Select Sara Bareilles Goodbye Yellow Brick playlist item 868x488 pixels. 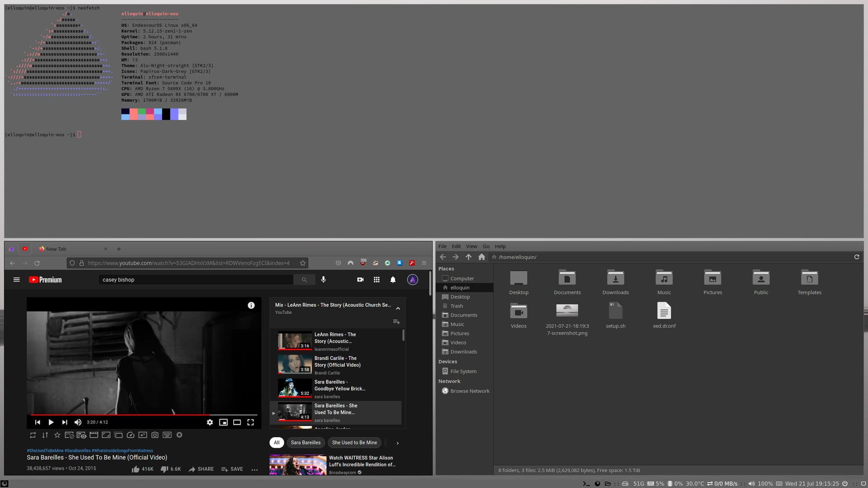335,389
